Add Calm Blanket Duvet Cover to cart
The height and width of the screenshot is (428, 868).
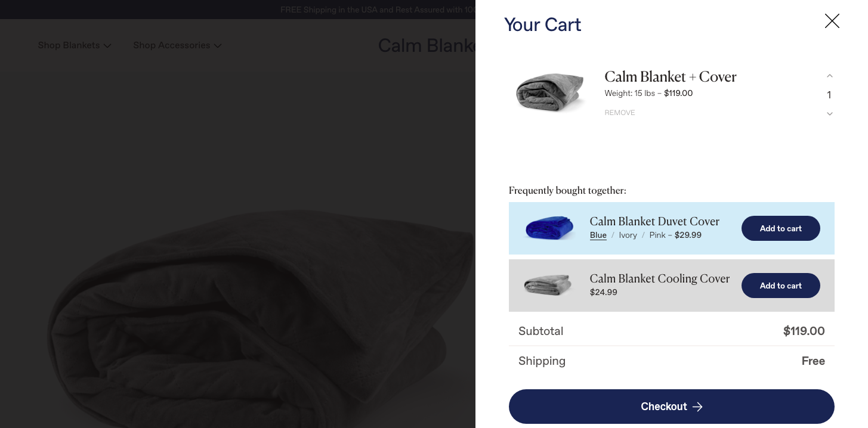(780, 228)
